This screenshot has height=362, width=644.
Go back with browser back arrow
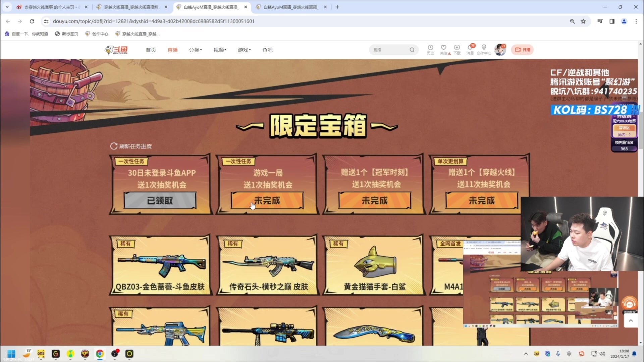pos(8,21)
